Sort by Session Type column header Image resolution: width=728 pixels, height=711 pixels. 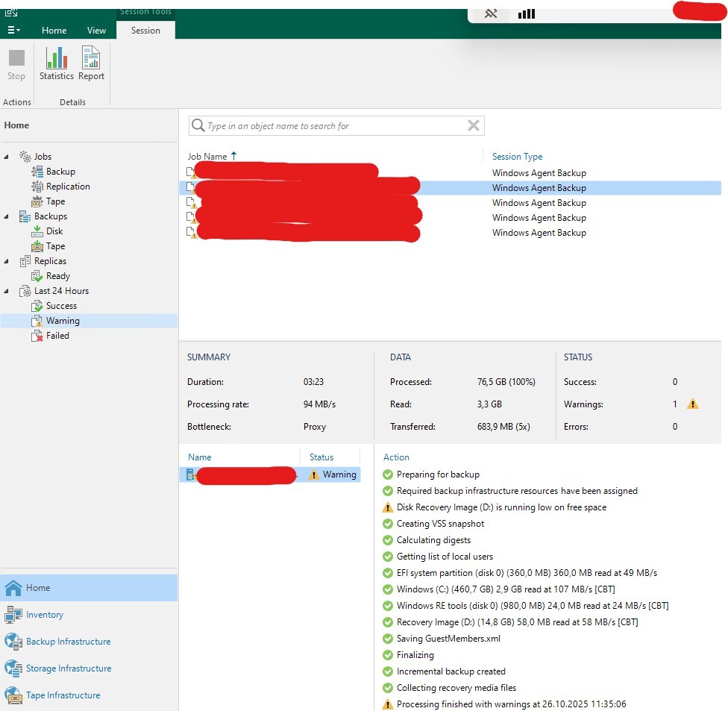517,157
